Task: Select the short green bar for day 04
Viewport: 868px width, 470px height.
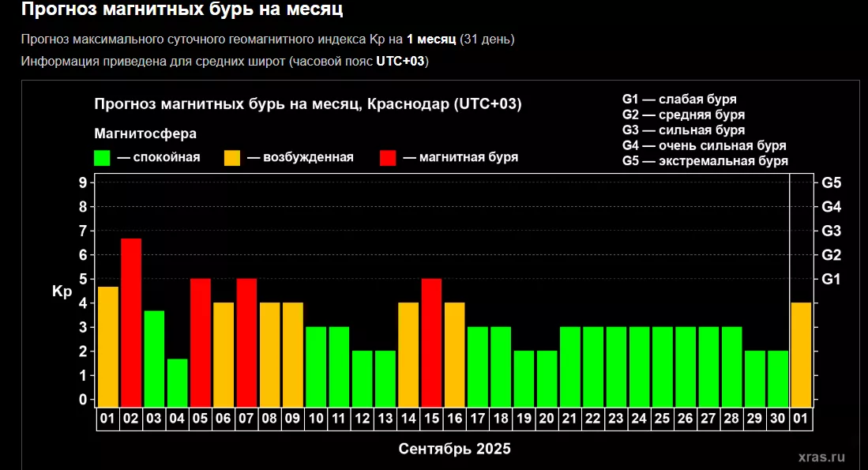Action: (178, 382)
